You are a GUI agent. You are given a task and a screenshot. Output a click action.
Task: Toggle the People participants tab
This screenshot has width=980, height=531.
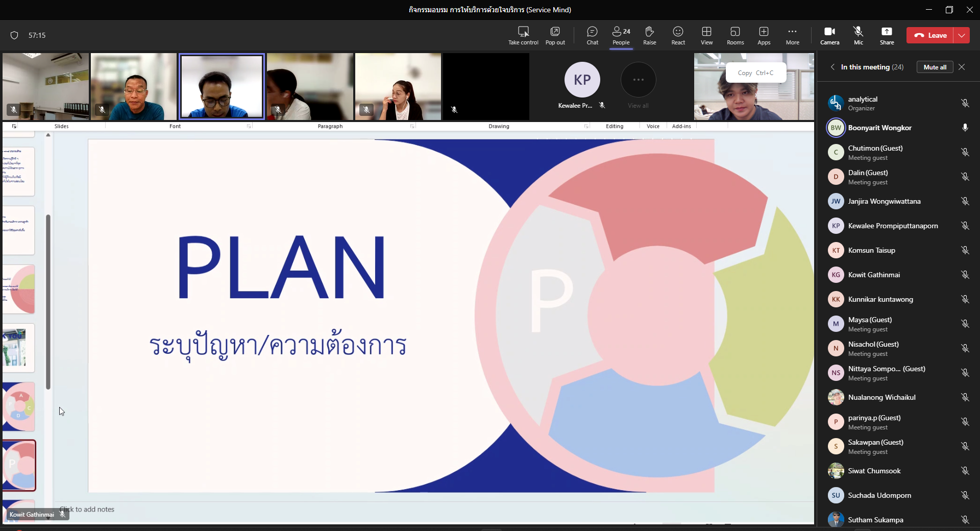[x=621, y=35]
